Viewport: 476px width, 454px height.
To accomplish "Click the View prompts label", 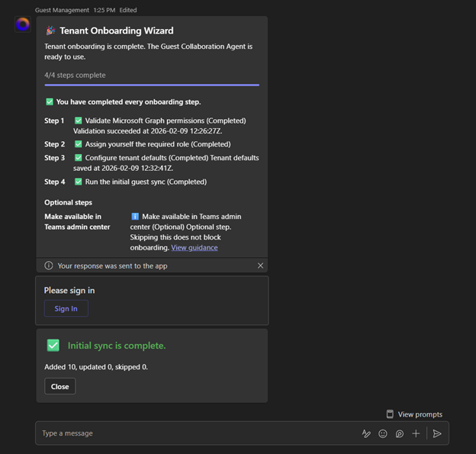I will click(420, 414).
